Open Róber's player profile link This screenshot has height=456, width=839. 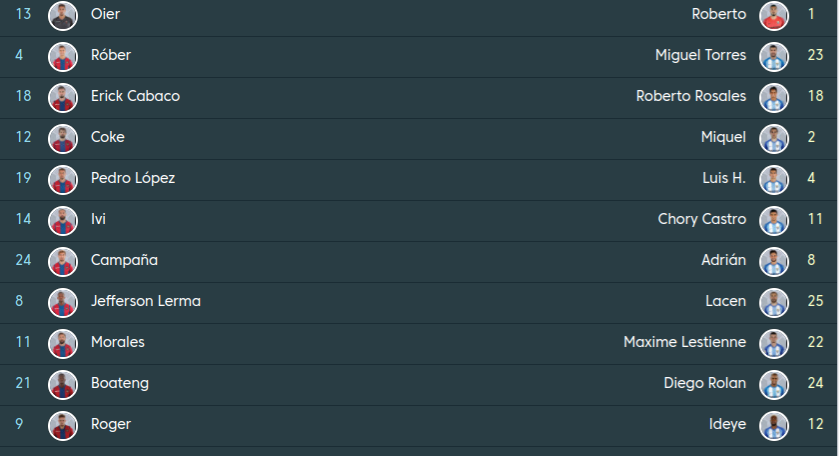[x=111, y=56]
